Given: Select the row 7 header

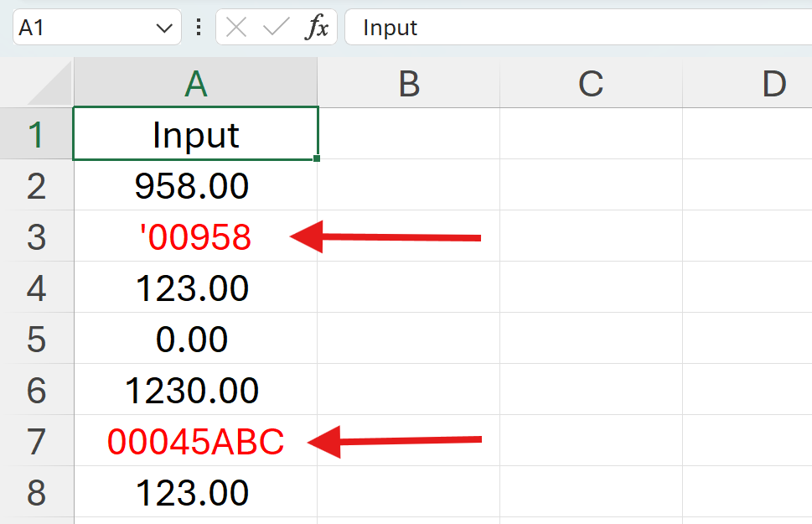Looking at the screenshot, I should pyautogui.click(x=36, y=442).
